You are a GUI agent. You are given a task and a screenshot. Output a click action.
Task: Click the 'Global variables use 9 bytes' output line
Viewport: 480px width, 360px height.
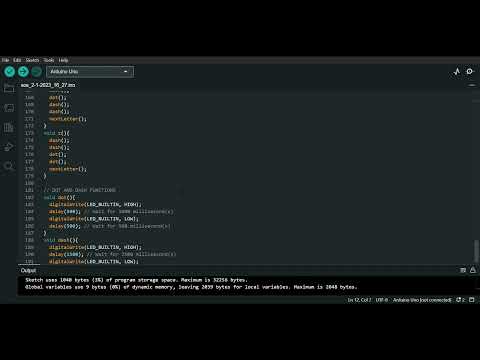point(191,287)
